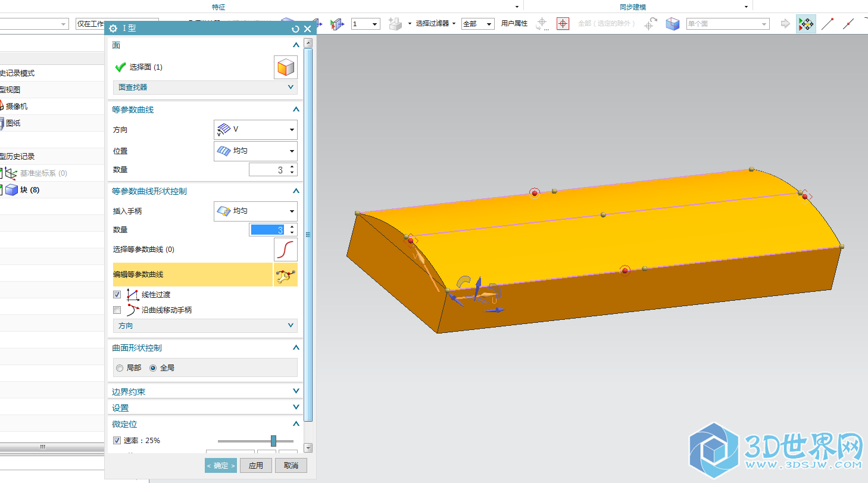Collapse the 面 section
Viewport: 868px width, 483px height.
[296, 45]
